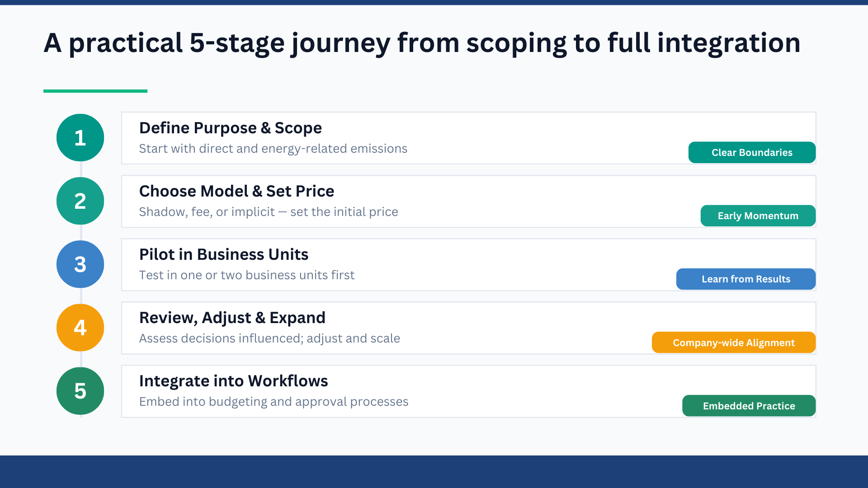Click the Integrate into Workflows heading
The width and height of the screenshot is (868, 488).
[233, 381]
